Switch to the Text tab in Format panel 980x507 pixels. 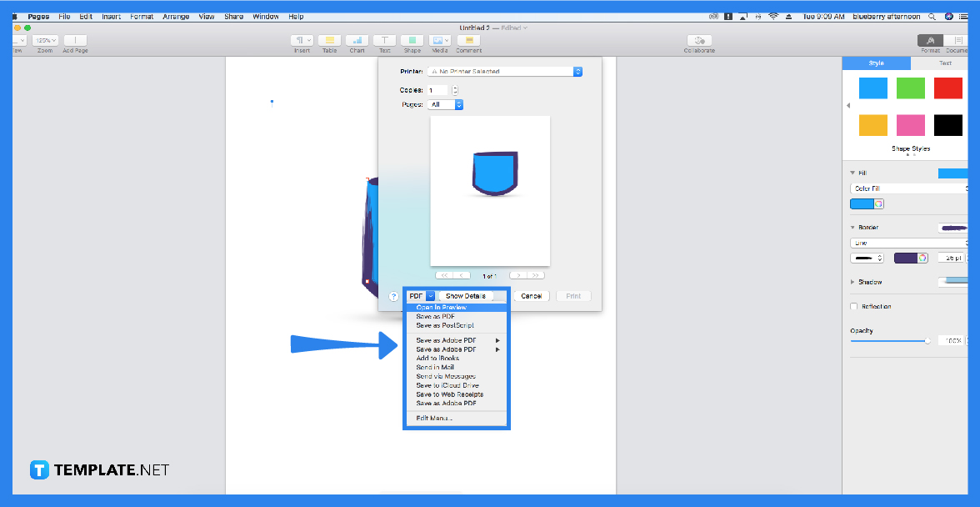[x=946, y=63]
